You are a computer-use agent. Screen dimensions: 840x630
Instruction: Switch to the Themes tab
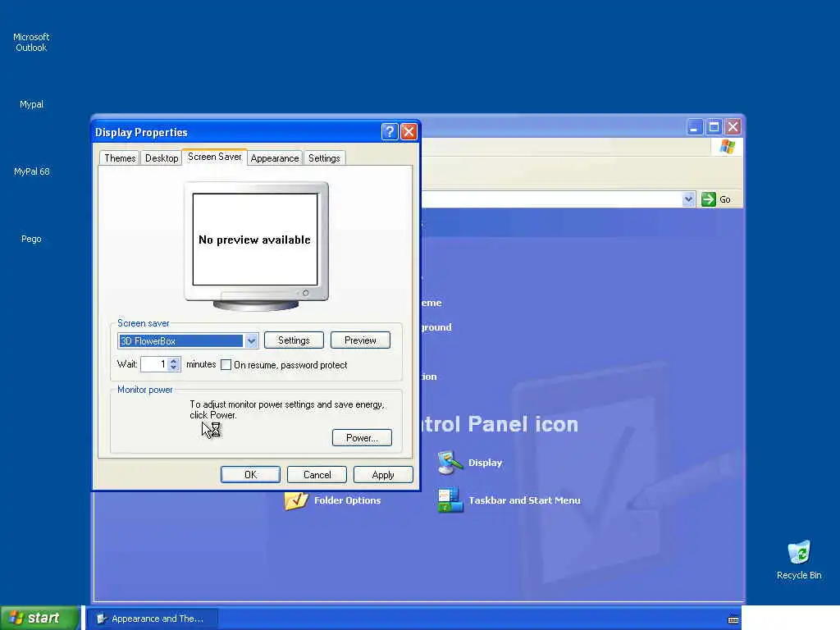click(120, 158)
